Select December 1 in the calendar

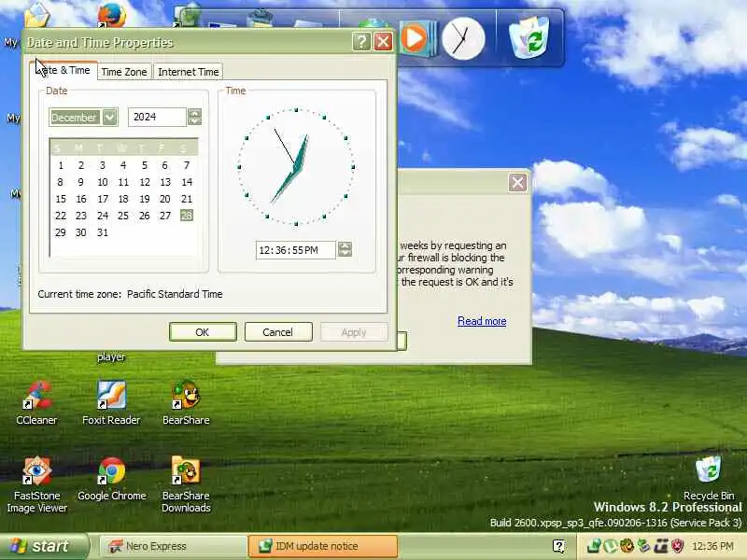(x=61, y=165)
